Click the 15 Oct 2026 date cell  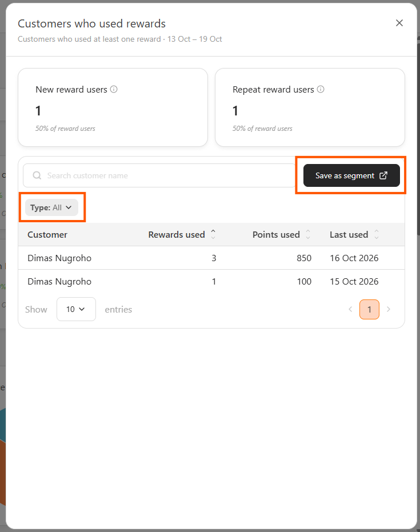click(354, 281)
